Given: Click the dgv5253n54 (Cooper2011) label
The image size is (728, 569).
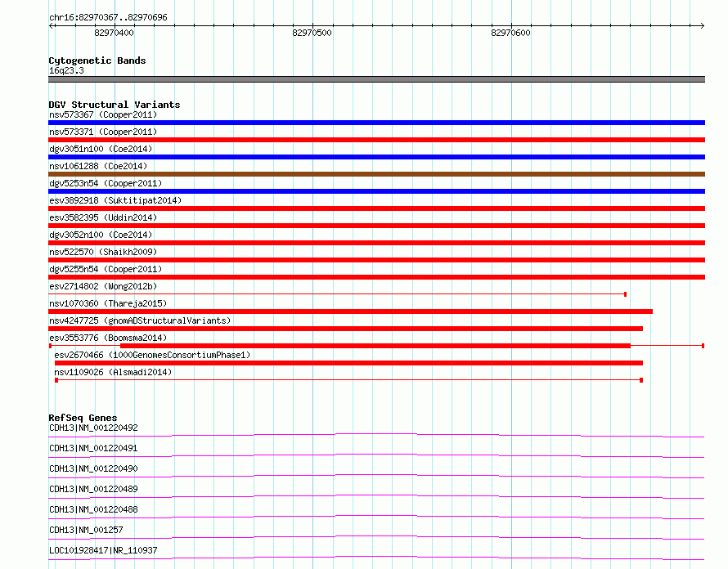Looking at the screenshot, I should [x=106, y=183].
